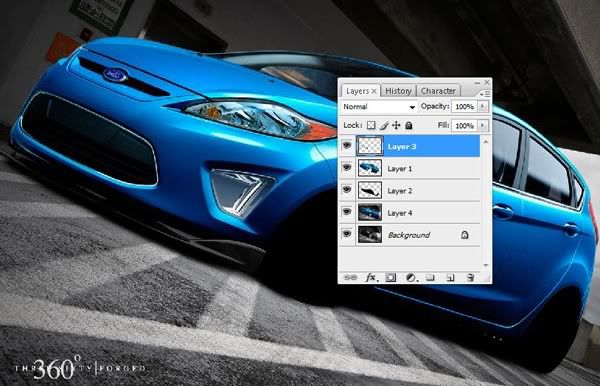Hide Layer 4 visibility eye
Image resolution: width=600 pixels, height=386 pixels.
click(x=347, y=212)
